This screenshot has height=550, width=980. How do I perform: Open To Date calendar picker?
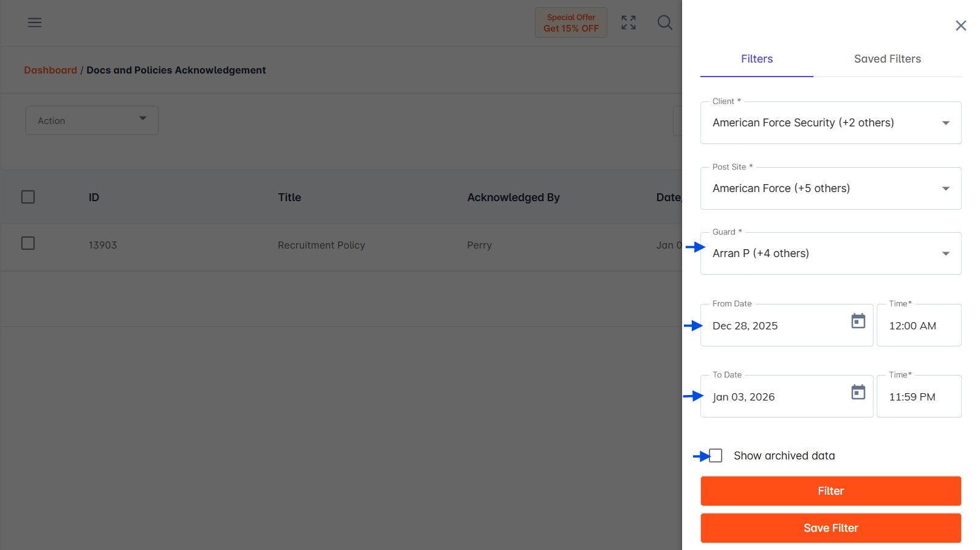[858, 392]
